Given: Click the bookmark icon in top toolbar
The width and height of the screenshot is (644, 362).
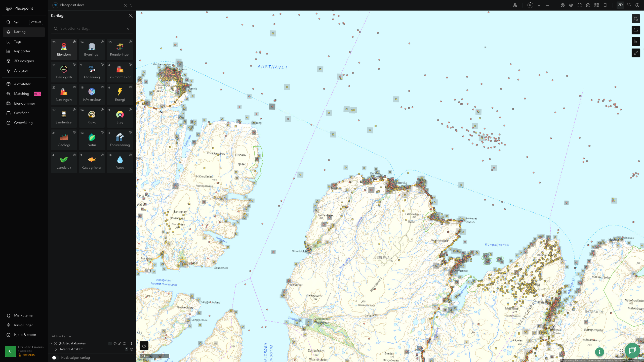Looking at the screenshot, I should pyautogui.click(x=605, y=5).
